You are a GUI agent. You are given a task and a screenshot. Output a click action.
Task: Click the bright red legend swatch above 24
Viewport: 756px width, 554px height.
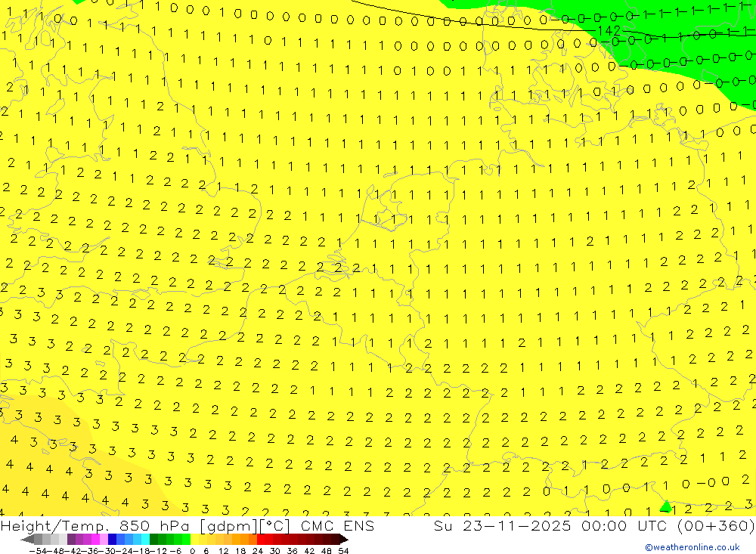click(x=261, y=539)
